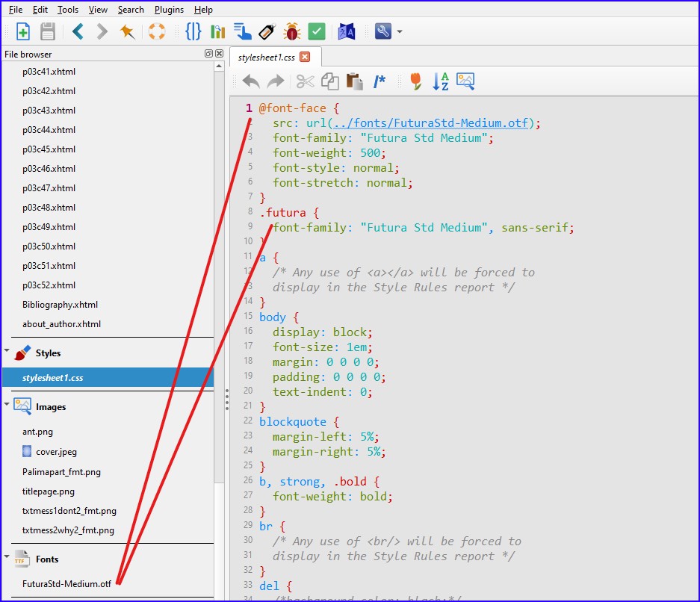Click the create checkpoint pin icon
Screen dimensions: 700x602
pos(128,31)
